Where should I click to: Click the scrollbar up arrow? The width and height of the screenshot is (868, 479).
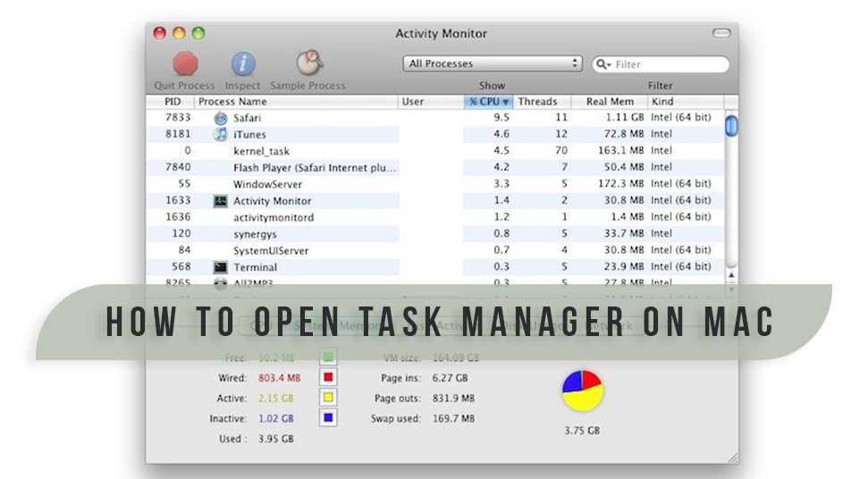tap(731, 275)
